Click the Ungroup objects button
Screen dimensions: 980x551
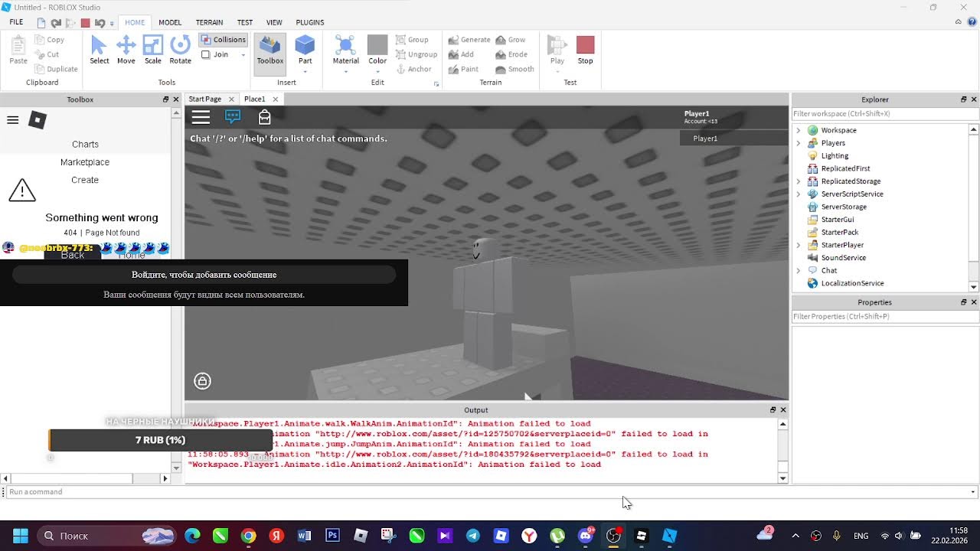(416, 54)
